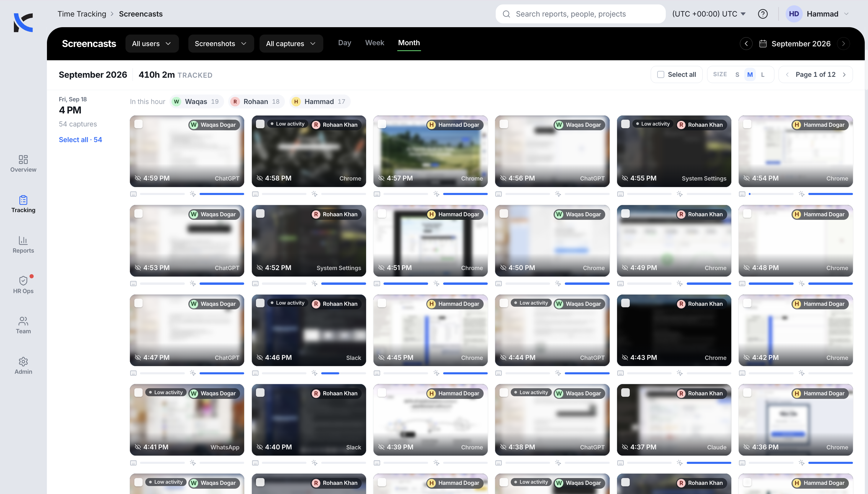Select the Month view tab
The image size is (868, 494).
[409, 43]
